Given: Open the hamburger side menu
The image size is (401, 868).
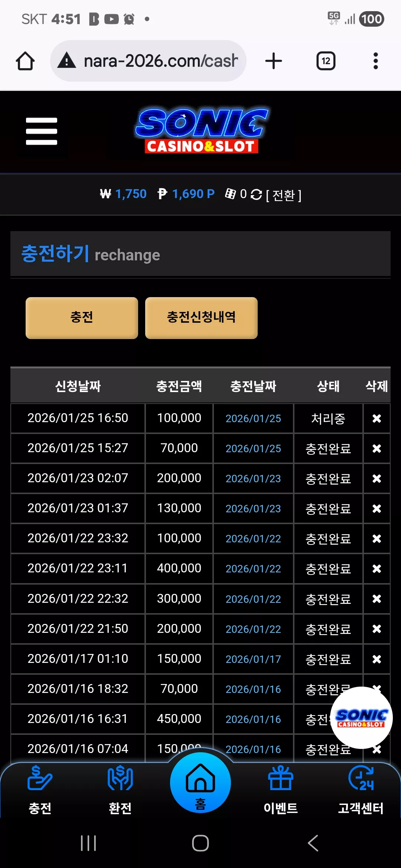Looking at the screenshot, I should pos(42,131).
